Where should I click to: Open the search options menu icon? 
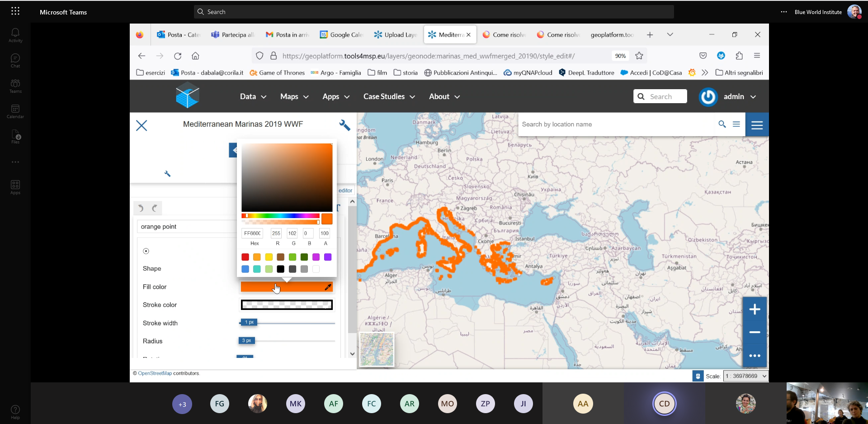click(x=736, y=124)
